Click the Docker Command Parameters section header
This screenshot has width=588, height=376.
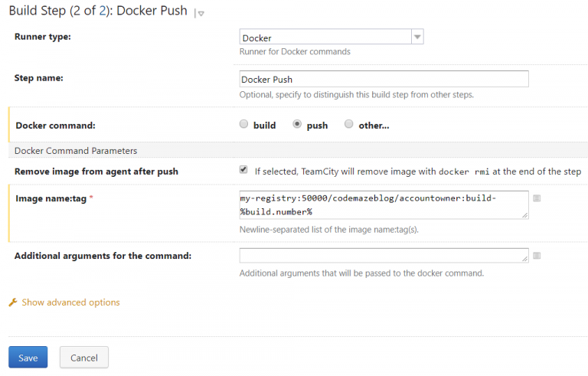click(76, 151)
